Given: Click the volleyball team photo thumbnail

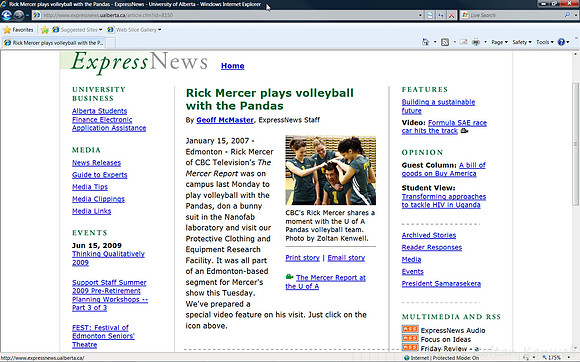Looking at the screenshot, I should point(331,170).
